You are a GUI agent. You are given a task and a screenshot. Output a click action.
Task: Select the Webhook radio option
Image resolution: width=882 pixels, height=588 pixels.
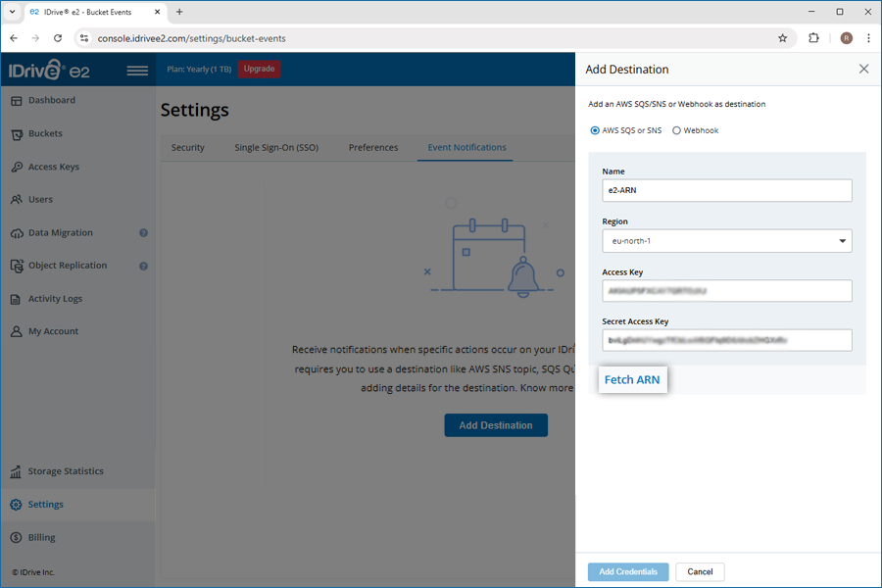point(677,130)
